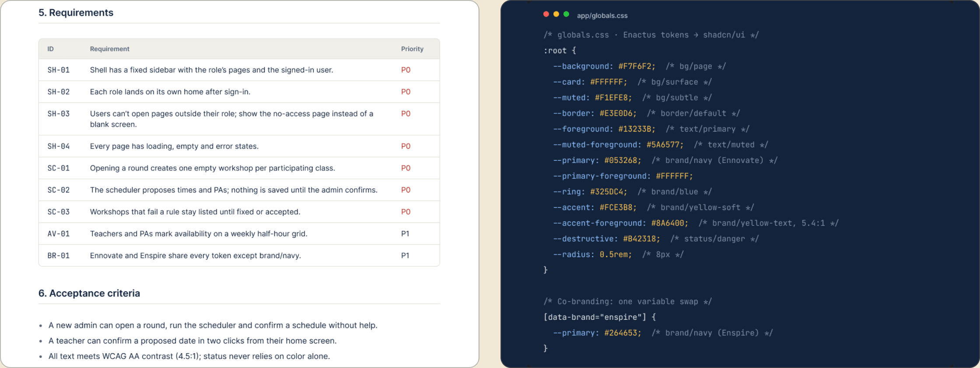Click the --ring: #325DC4 declaration
This screenshot has width=980, height=368.
[590, 192]
